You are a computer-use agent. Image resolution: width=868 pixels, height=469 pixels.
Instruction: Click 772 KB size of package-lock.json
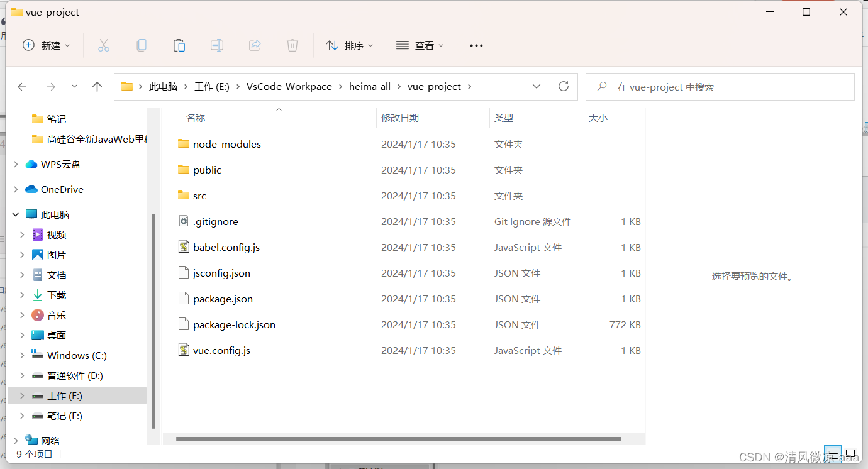click(625, 324)
